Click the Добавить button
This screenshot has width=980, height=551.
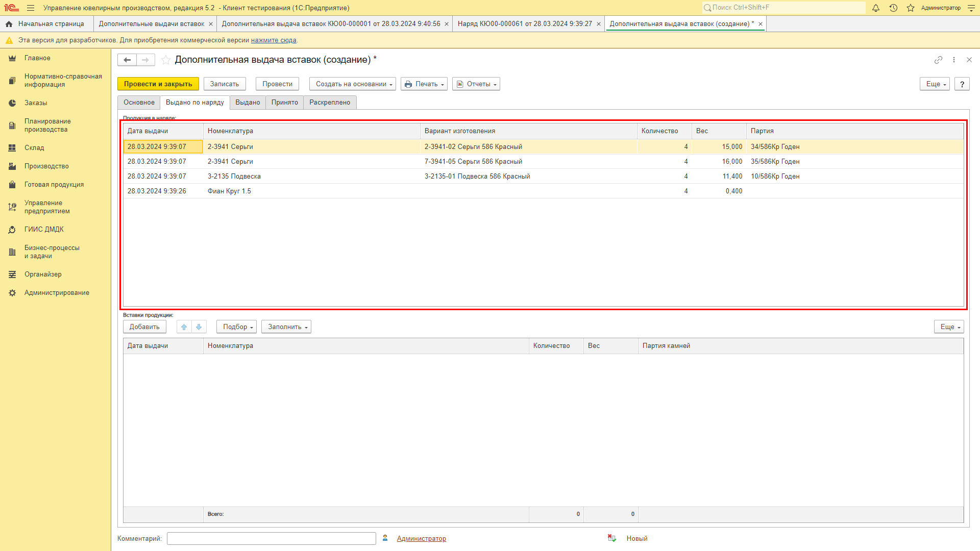pos(144,327)
